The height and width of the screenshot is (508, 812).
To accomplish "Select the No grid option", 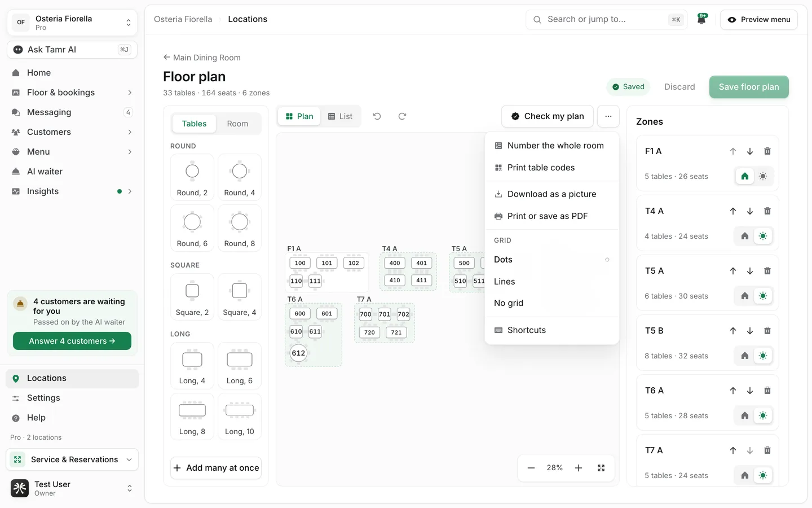I will [x=551, y=303].
